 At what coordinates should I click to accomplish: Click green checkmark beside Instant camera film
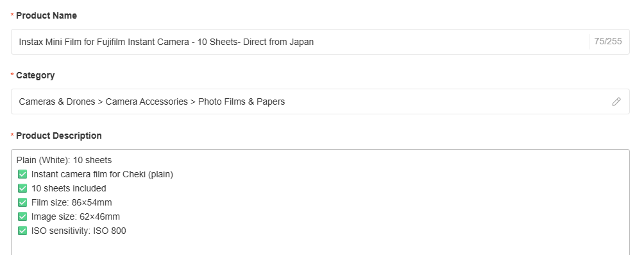coord(22,174)
